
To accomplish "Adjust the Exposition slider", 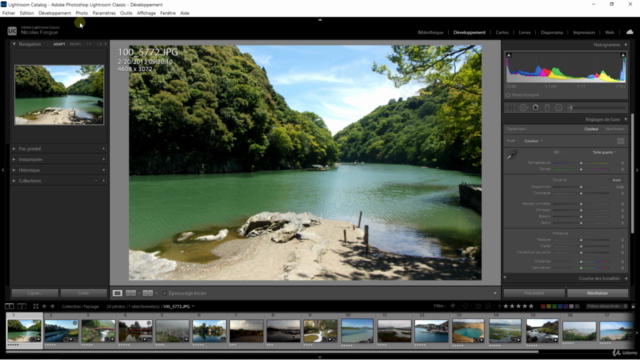I will (581, 187).
